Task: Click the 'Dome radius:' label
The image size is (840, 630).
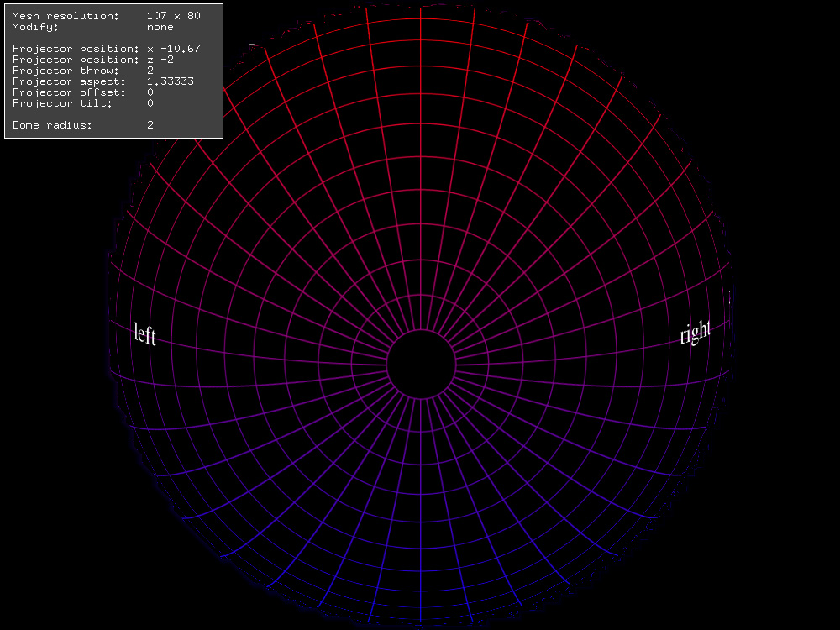Action: click(x=52, y=125)
